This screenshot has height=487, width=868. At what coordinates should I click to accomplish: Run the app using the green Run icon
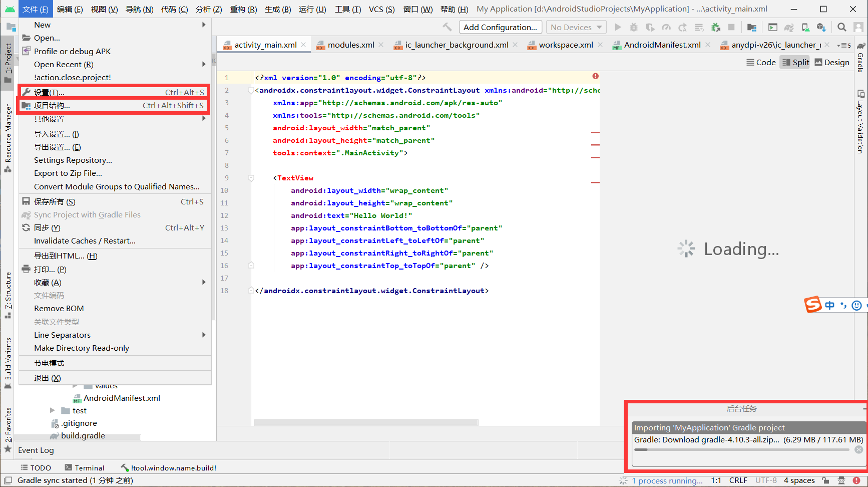[618, 27]
